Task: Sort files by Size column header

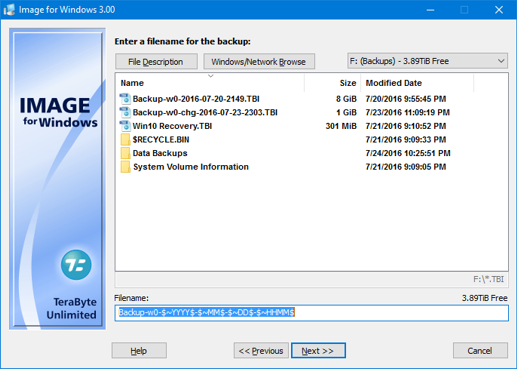Action: 333,83
